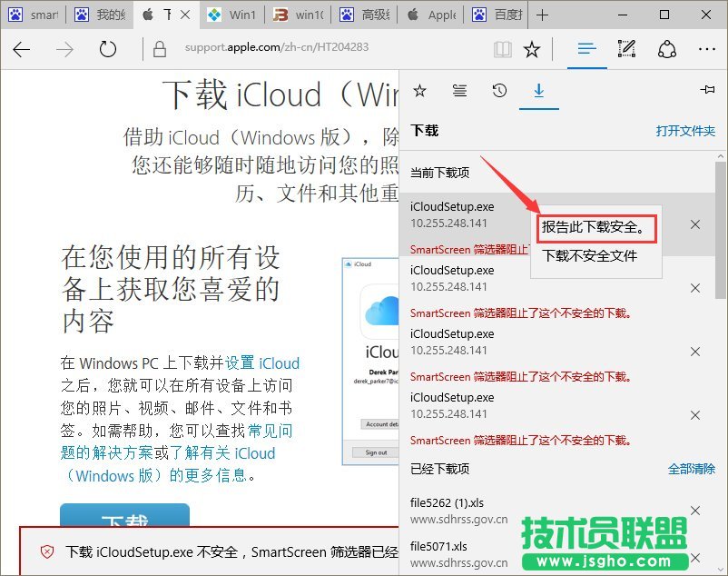Click the blue 下载 button on page
Viewport: 728px width, 576px height.
(x=125, y=515)
